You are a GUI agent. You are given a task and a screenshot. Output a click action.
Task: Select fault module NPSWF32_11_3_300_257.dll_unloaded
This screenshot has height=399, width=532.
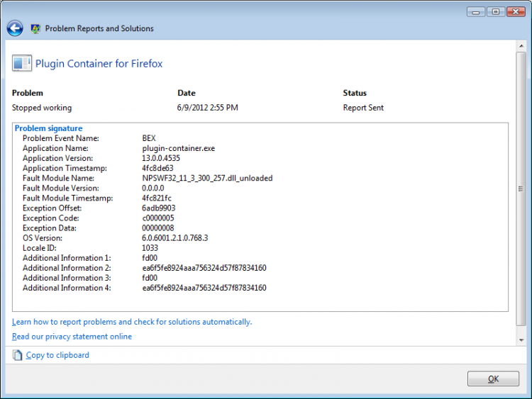pyautogui.click(x=207, y=178)
